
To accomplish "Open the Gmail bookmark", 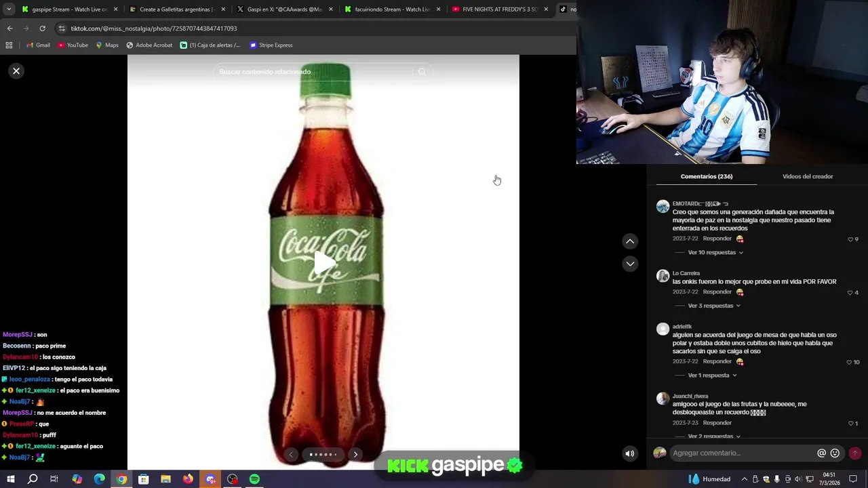I will (38, 45).
